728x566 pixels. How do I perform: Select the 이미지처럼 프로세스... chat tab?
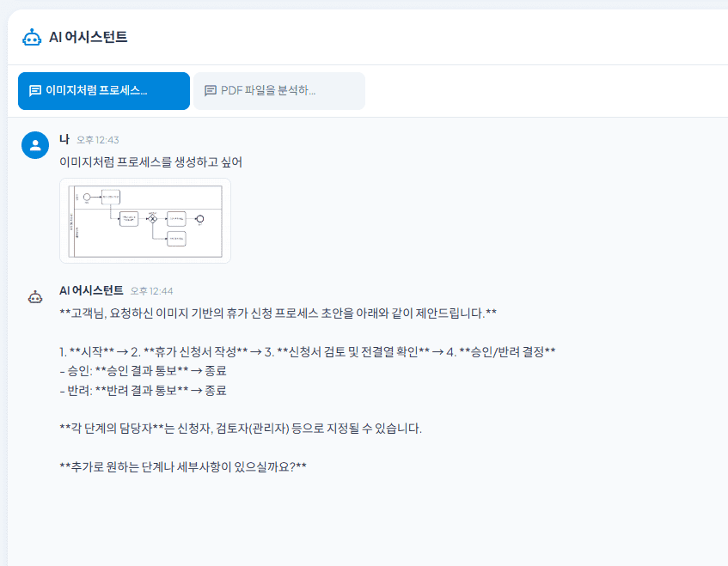pos(104,91)
